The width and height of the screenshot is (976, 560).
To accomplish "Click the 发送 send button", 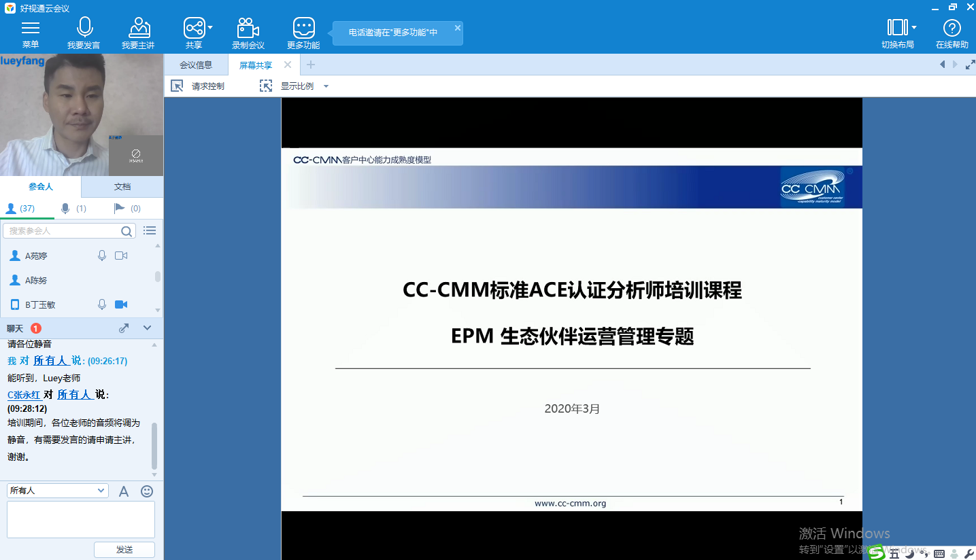I will point(124,549).
